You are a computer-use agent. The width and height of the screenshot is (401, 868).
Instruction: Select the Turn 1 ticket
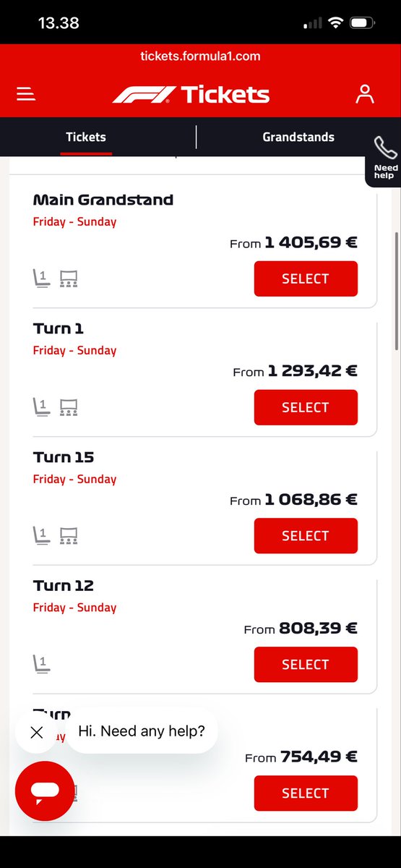[306, 407]
